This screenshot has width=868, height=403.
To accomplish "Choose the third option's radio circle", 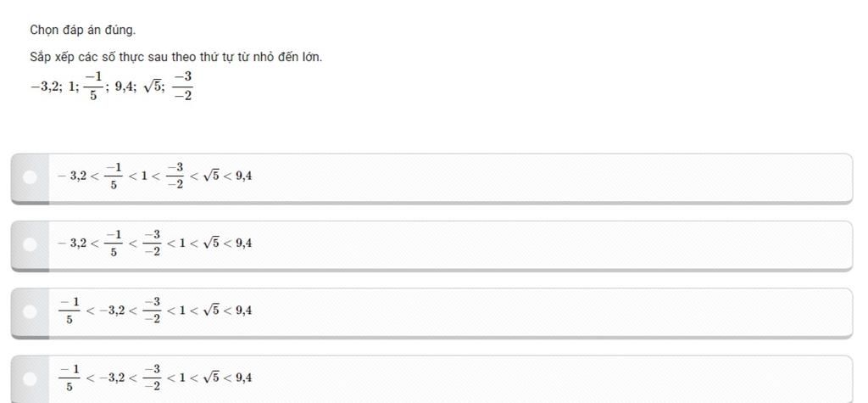I will tap(30, 312).
